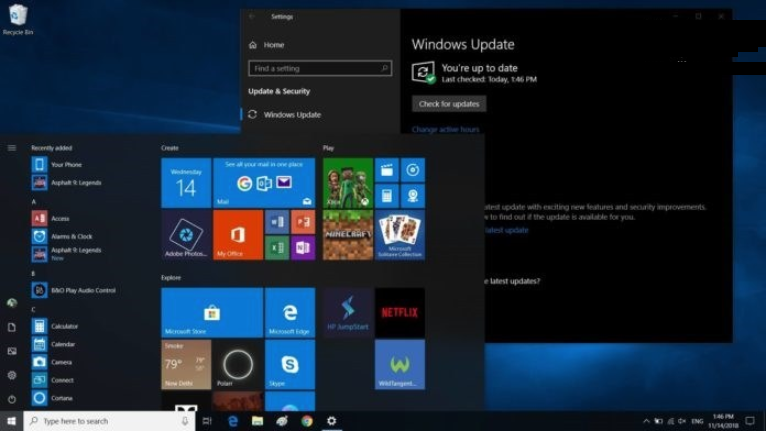Open the Weather tile showing 79°

pyautogui.click(x=186, y=364)
